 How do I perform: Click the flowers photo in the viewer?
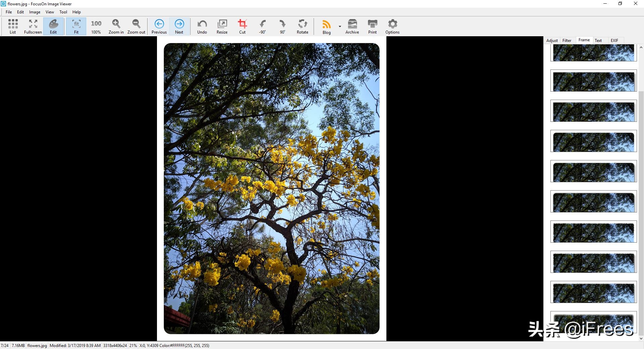(x=272, y=189)
